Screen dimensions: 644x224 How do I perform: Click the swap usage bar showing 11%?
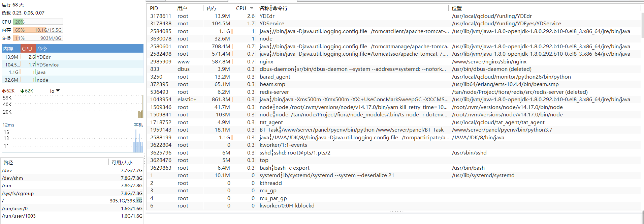click(38, 38)
